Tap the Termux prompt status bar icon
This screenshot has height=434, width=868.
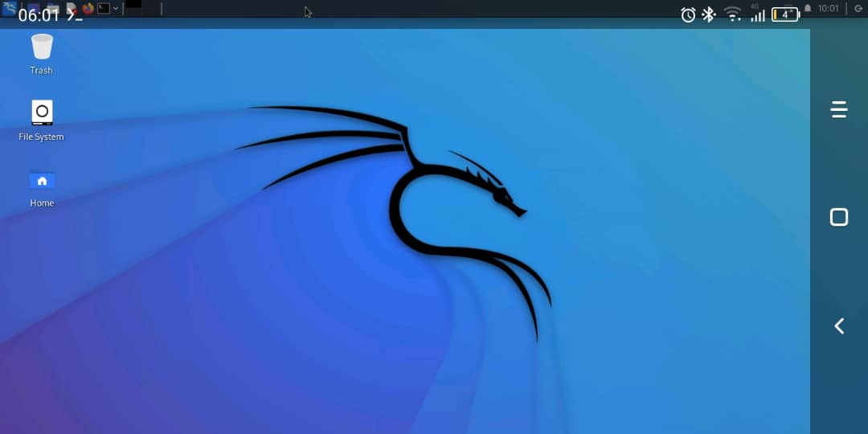(75, 16)
